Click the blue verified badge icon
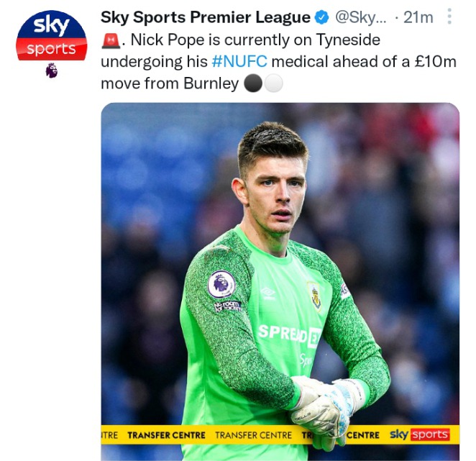Screen dimensions: 476x461 (x=321, y=17)
